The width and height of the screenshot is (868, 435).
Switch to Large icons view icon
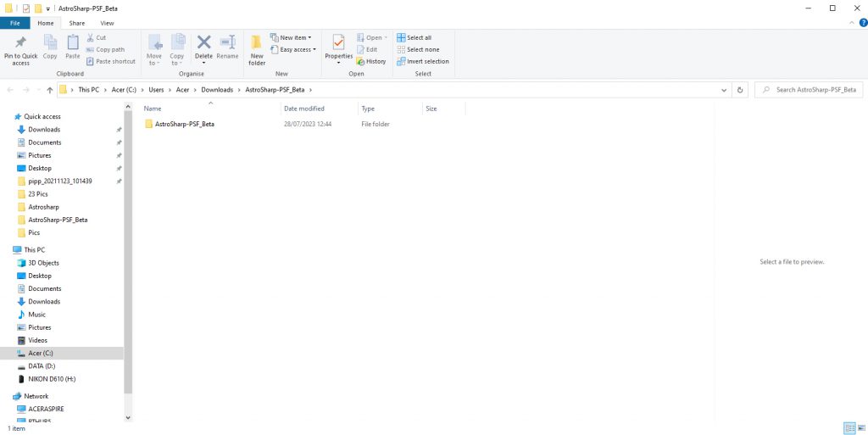[861, 428]
